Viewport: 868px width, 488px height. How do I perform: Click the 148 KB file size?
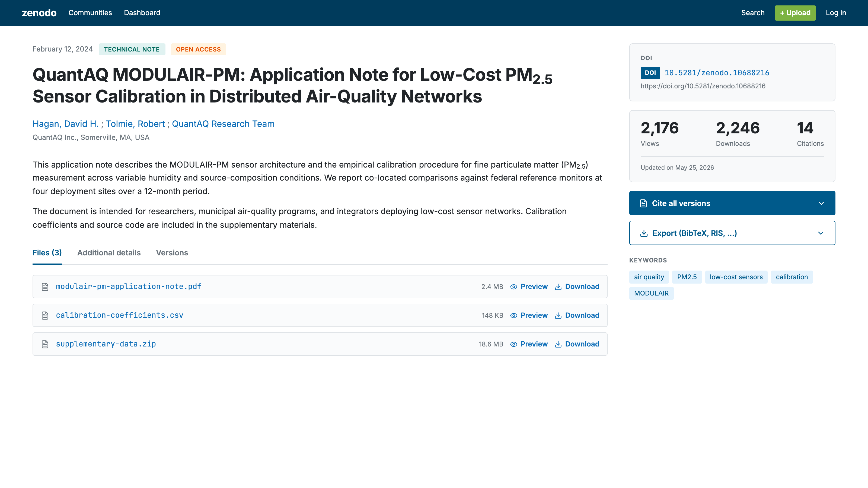(492, 315)
